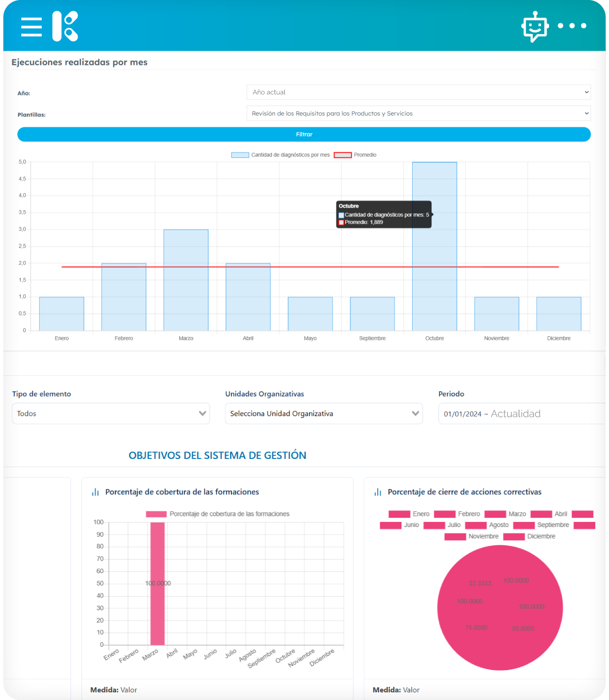Screen dimensions: 609x700
Task: Expand the Tipo de elemento dropdown
Action: [111, 413]
